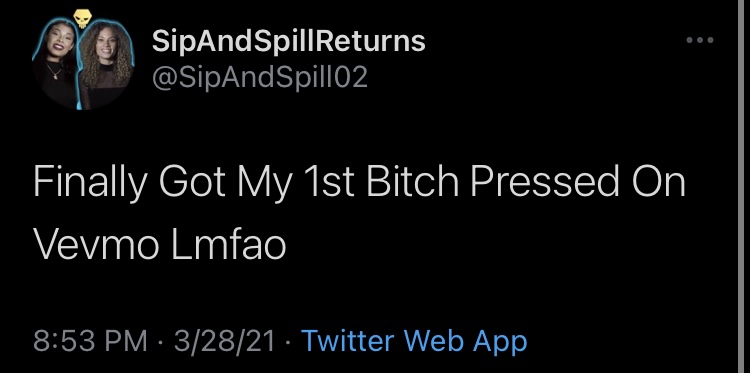750x373 pixels.
Task: Open the SipAndSpillReturns display name
Action: coord(288,41)
